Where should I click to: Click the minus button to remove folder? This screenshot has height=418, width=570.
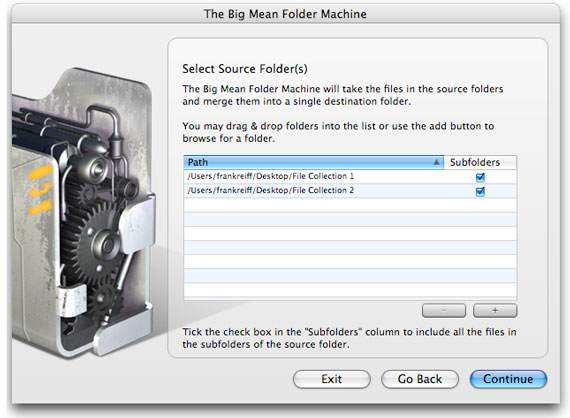[443, 311]
